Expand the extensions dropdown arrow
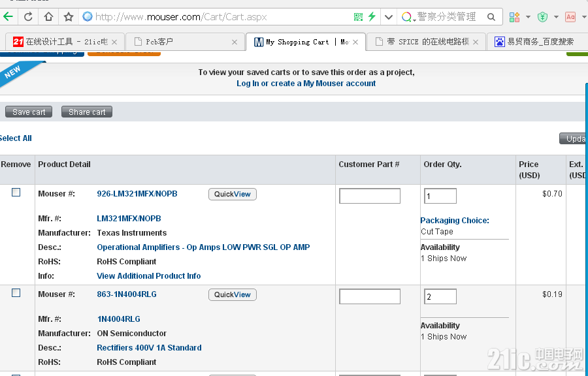The width and height of the screenshot is (588, 376). 528,17
